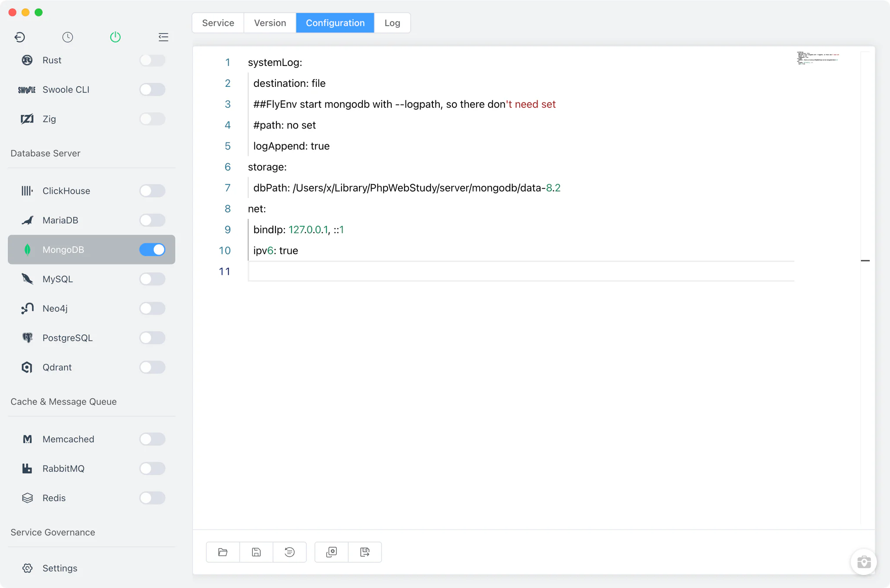Select the Configuration tab
The width and height of the screenshot is (890, 588).
(x=335, y=23)
